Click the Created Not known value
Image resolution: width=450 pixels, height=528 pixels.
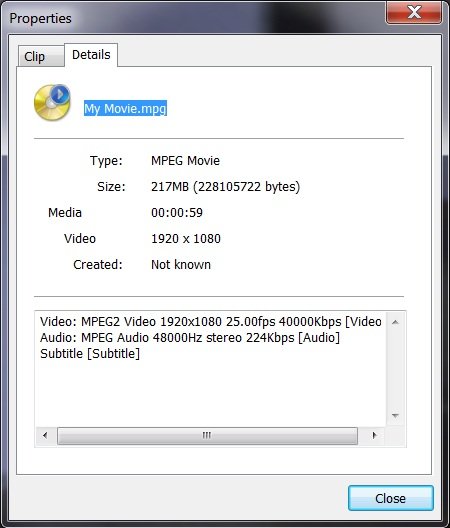pos(181,265)
